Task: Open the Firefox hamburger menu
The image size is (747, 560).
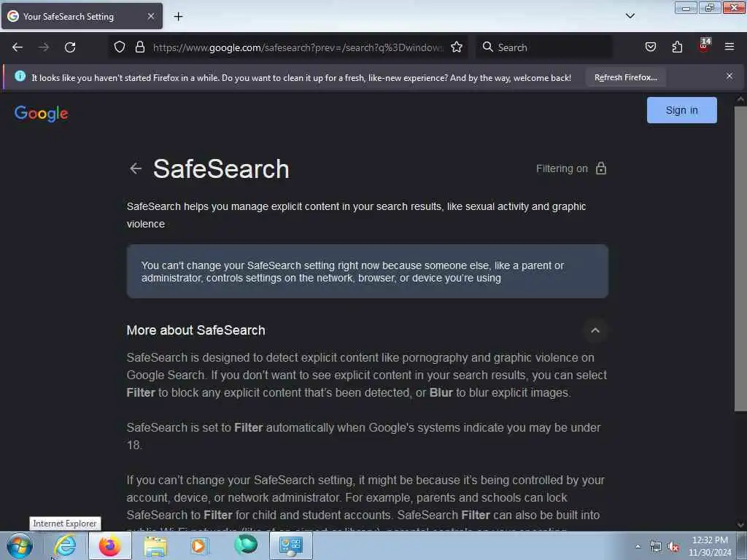Action: tap(729, 47)
